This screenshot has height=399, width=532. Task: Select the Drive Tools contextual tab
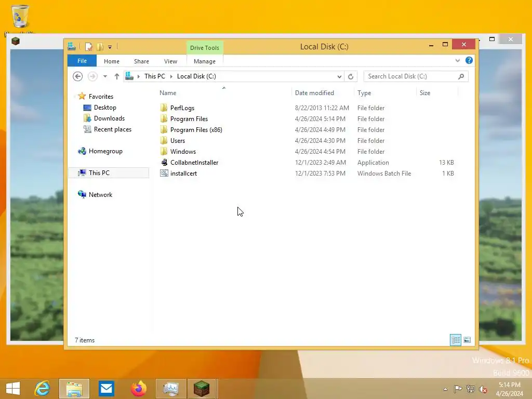click(205, 48)
